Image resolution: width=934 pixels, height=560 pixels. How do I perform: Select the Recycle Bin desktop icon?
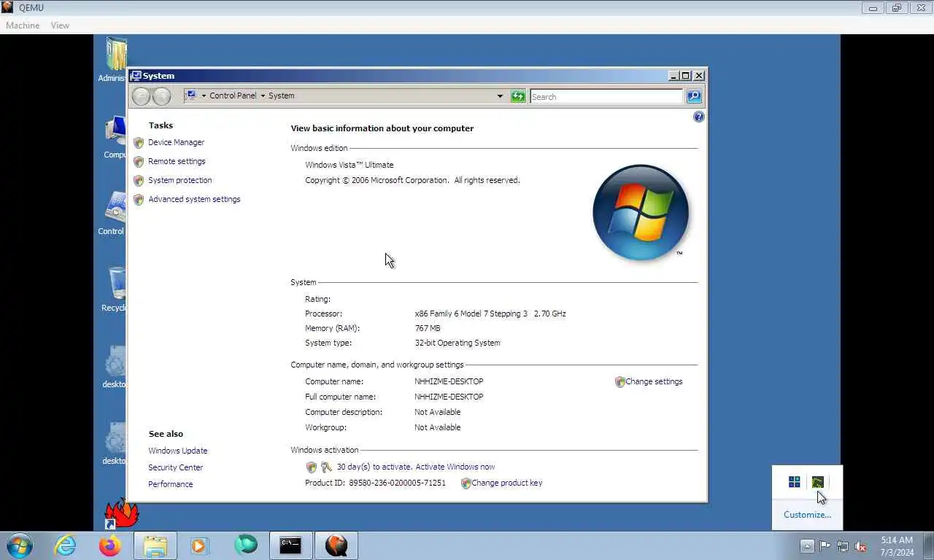coord(115,289)
